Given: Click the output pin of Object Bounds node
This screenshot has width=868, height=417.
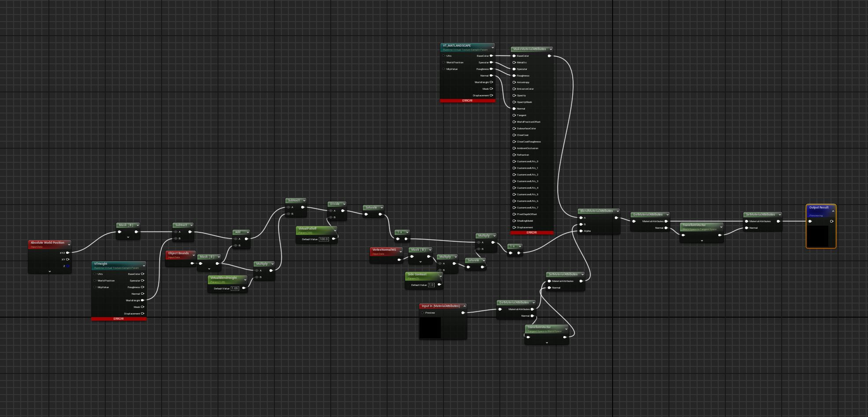Looking at the screenshot, I should coord(192,263).
